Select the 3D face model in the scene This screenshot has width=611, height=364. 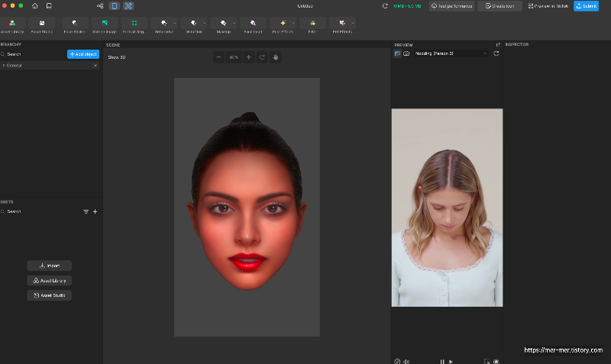[x=247, y=202]
